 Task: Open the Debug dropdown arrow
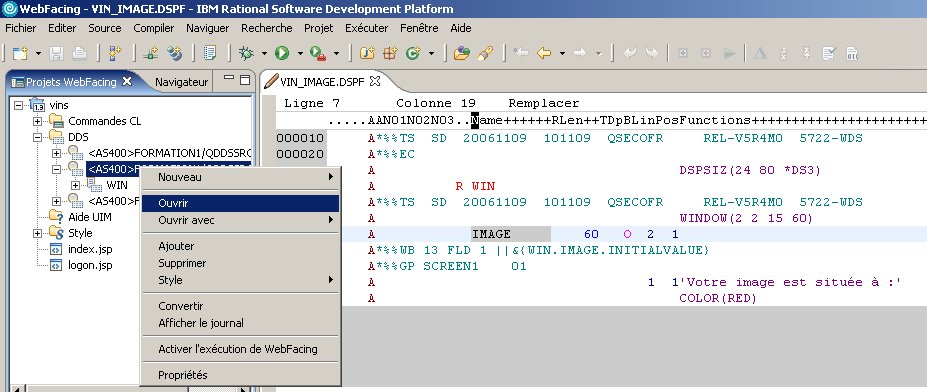[264, 53]
